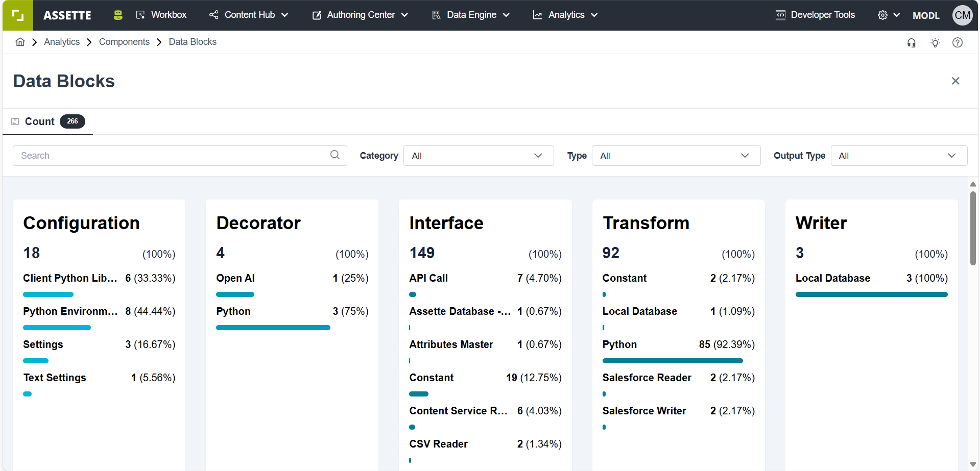Click the Writer Local Database progress bar
This screenshot has width=980, height=471.
[871, 294]
